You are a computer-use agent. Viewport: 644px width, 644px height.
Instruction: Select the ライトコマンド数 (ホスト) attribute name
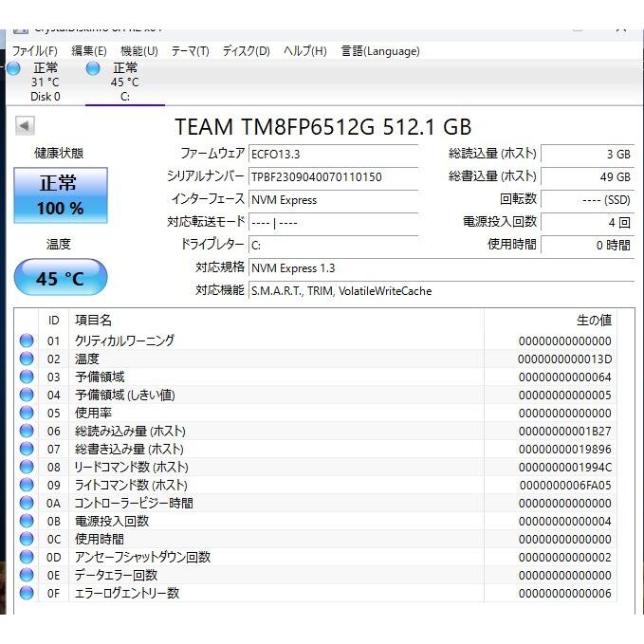coord(131,485)
